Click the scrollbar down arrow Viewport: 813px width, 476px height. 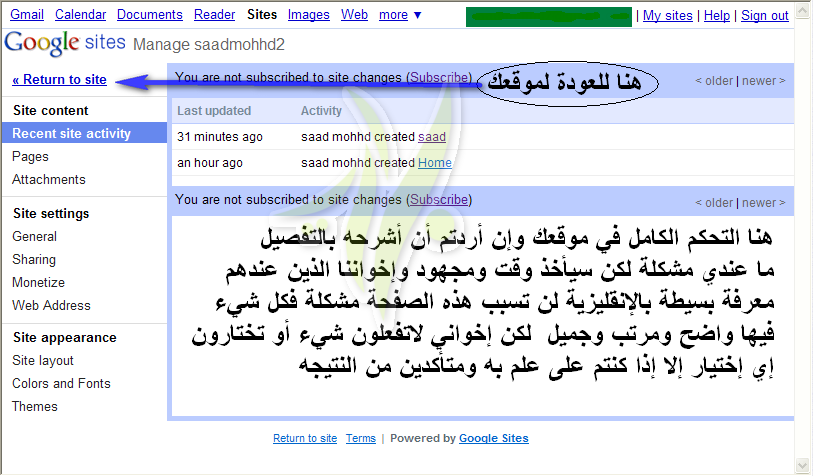coord(803,465)
